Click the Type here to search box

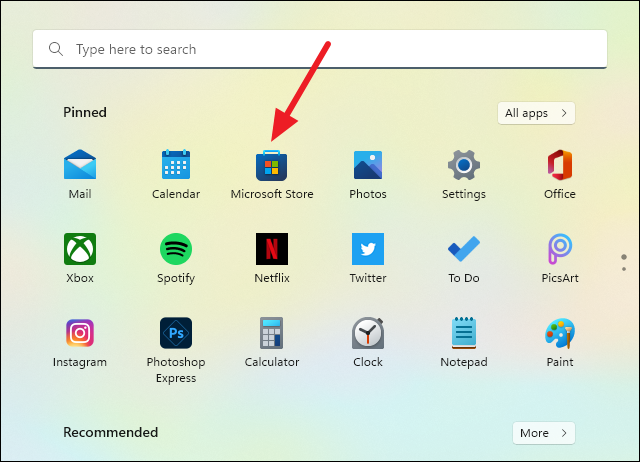coord(320,49)
